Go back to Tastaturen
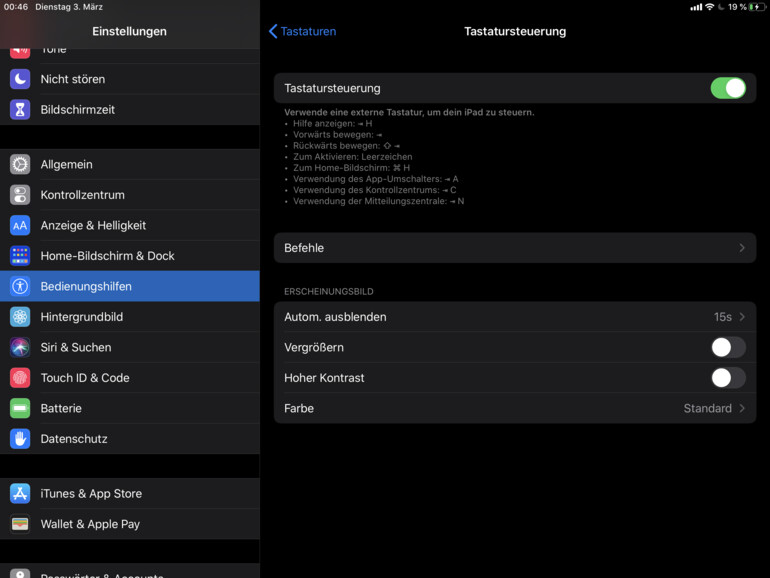 tap(302, 31)
